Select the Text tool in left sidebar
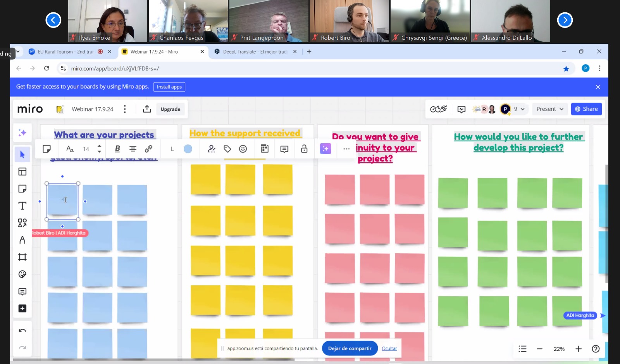 point(22,206)
